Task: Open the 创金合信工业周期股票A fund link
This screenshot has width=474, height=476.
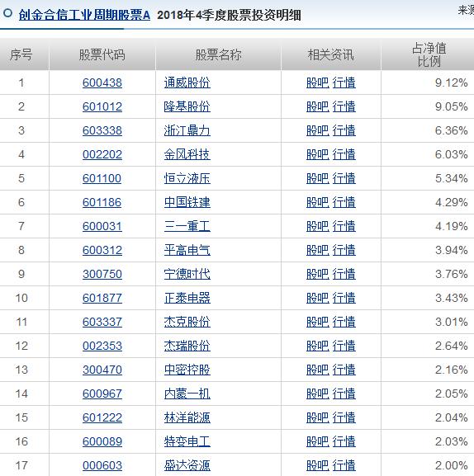Action: tap(84, 15)
